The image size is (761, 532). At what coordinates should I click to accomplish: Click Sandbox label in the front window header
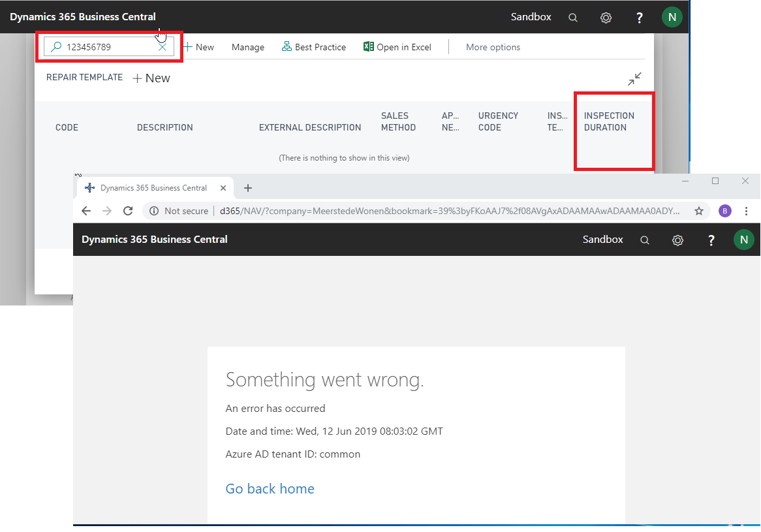(603, 240)
